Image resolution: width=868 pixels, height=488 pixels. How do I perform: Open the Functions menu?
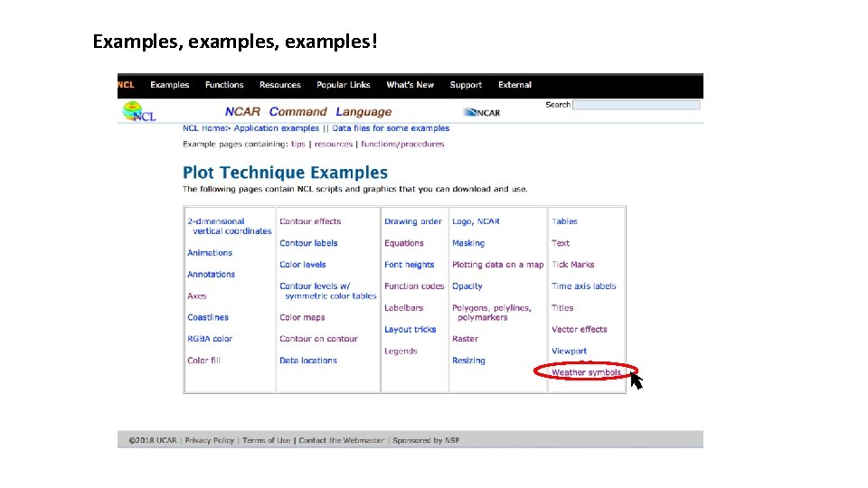[224, 85]
